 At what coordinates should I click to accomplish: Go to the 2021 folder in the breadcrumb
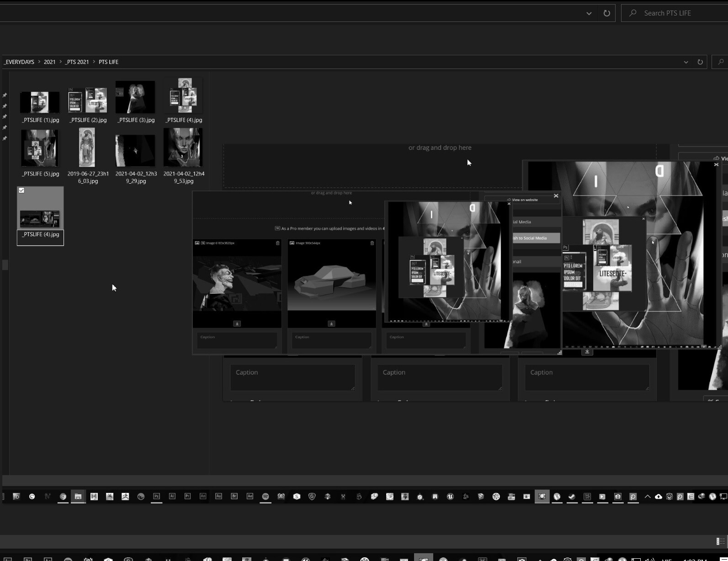pos(49,62)
